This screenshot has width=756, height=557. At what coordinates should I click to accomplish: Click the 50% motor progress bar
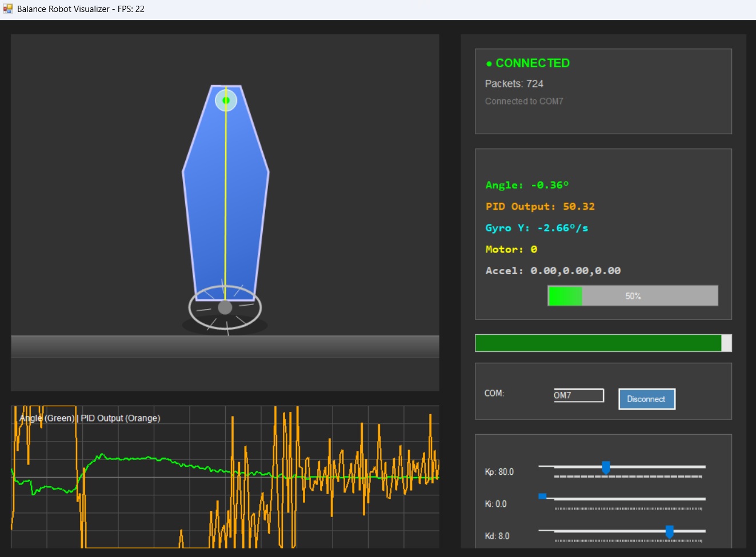pyautogui.click(x=633, y=296)
